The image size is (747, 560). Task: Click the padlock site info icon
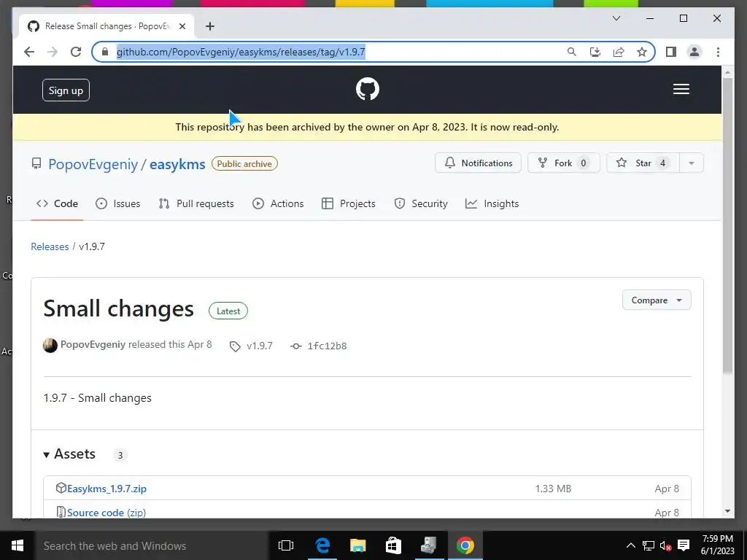click(105, 52)
